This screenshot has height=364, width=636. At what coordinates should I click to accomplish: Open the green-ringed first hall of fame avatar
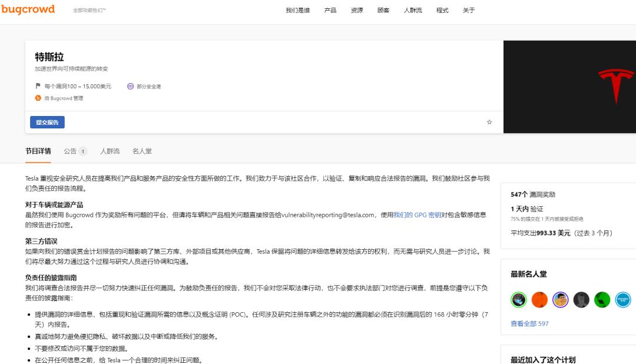pyautogui.click(x=519, y=300)
